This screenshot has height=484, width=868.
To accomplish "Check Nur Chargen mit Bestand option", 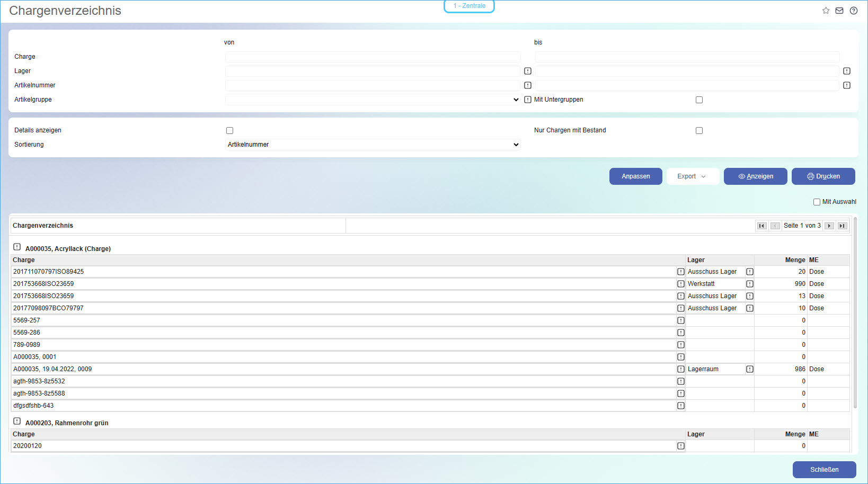I will (699, 131).
